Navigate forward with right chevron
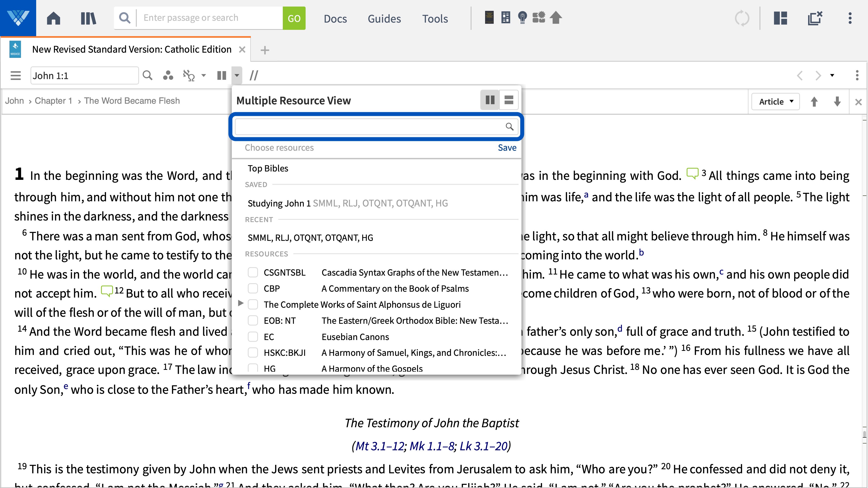 818,75
